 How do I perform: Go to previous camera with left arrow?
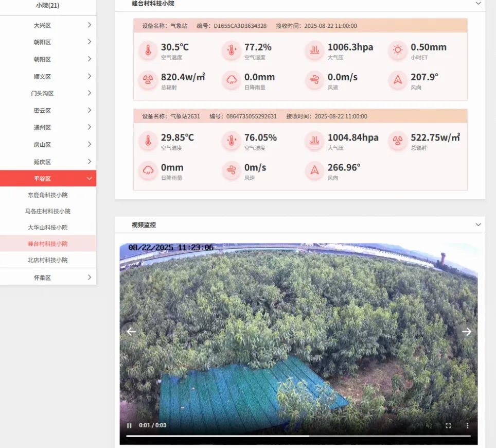tap(131, 332)
